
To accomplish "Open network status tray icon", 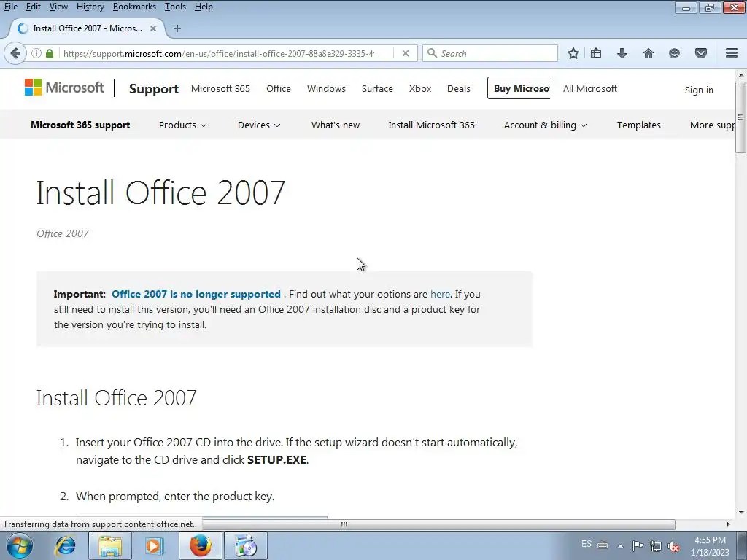I will (x=656, y=546).
